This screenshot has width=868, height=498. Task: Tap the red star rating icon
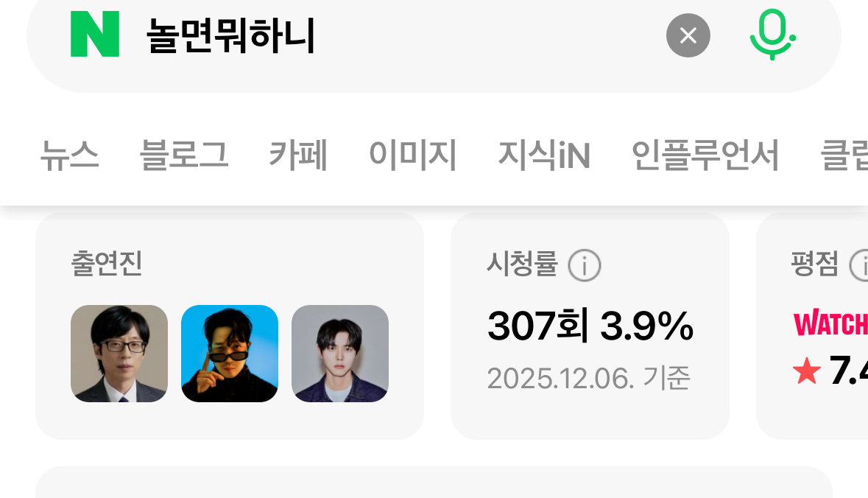point(807,371)
